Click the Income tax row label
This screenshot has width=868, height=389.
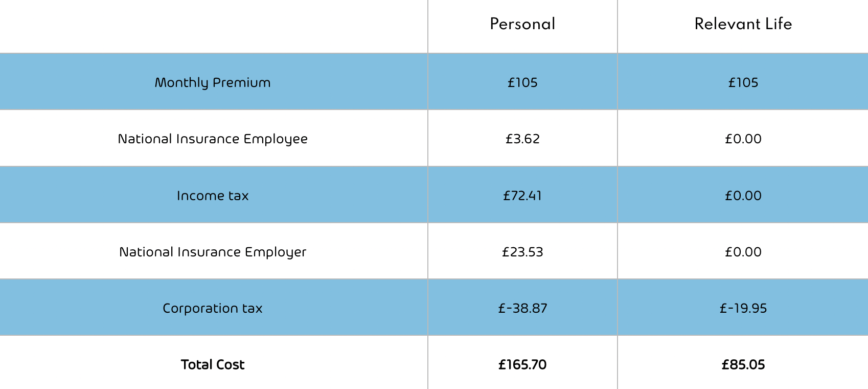(213, 196)
